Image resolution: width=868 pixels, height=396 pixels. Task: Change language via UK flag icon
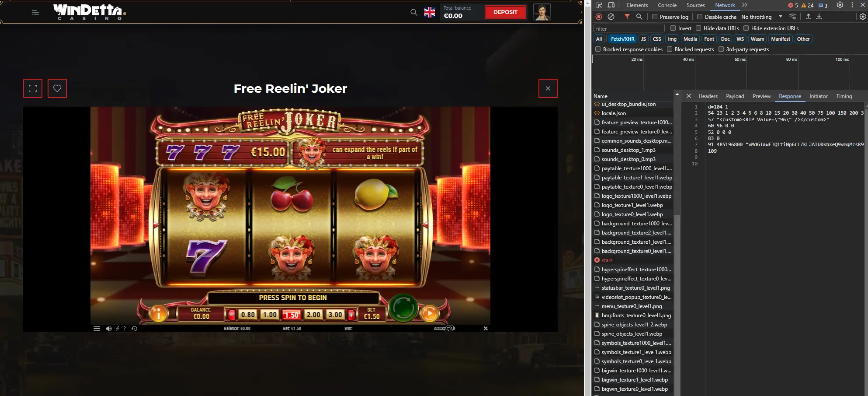click(x=430, y=12)
